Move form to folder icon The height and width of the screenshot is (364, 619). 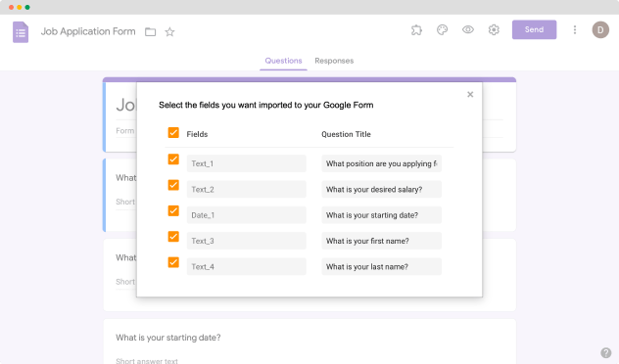[x=150, y=32]
